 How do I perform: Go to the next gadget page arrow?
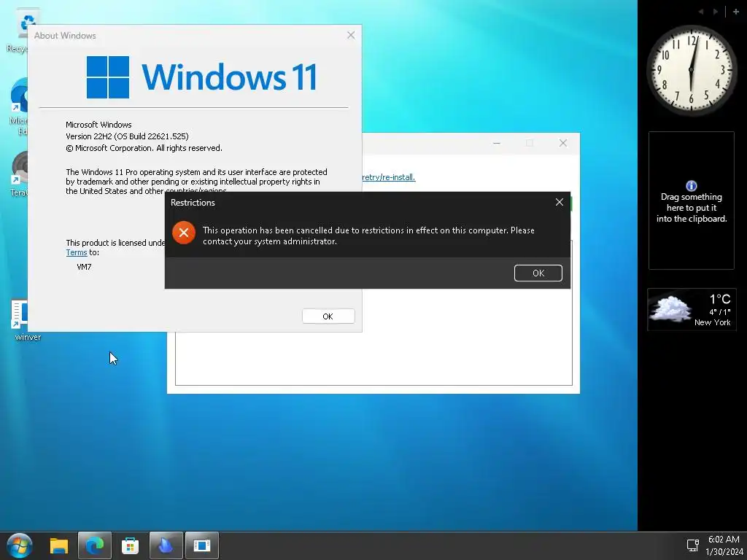pyautogui.click(x=716, y=12)
